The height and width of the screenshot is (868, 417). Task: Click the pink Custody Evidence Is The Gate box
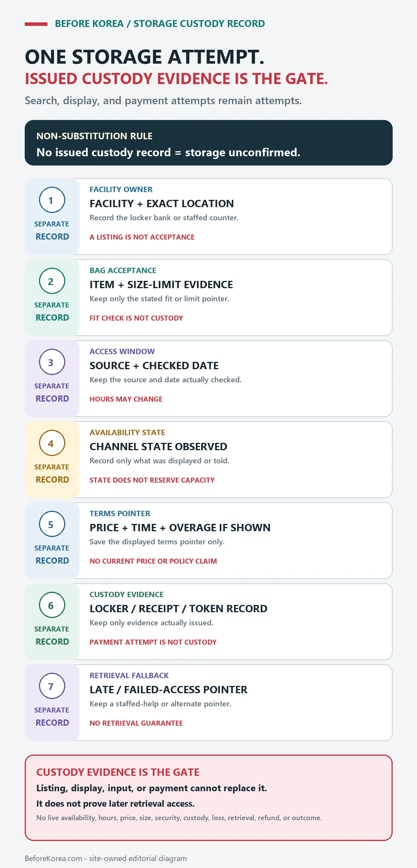point(208,798)
